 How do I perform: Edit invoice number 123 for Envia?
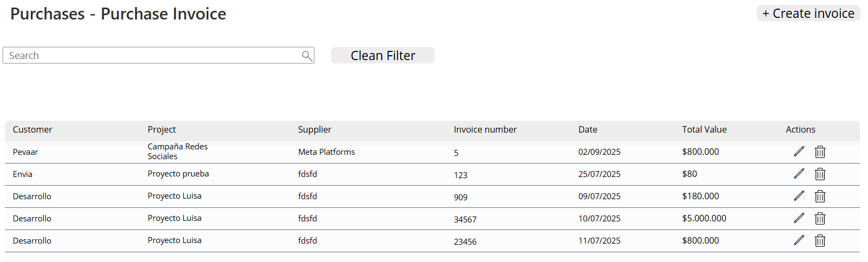[x=799, y=174]
